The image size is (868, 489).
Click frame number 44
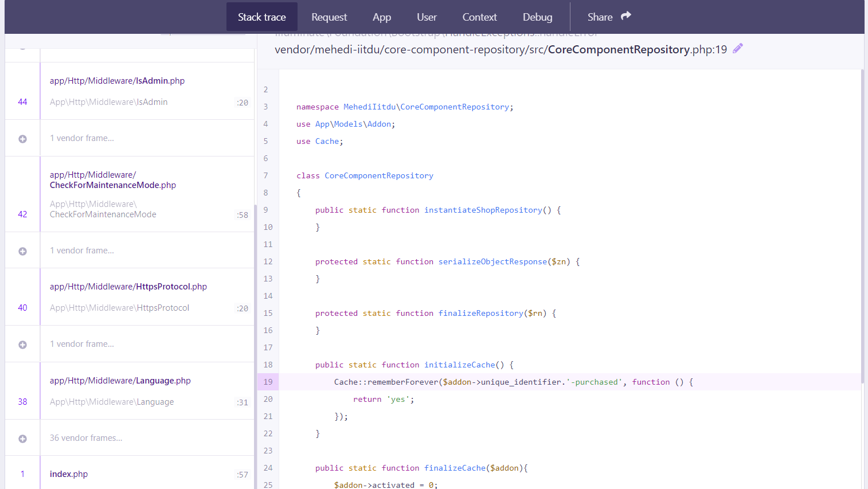[x=22, y=101]
